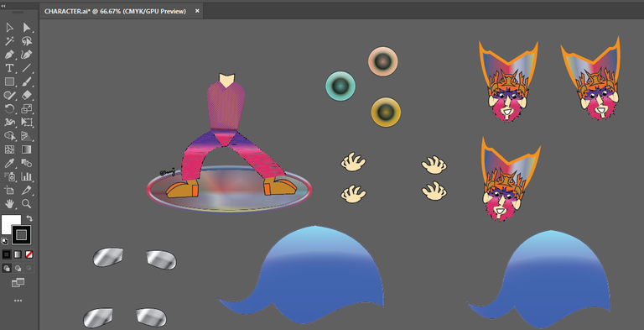Image resolution: width=644 pixels, height=330 pixels.
Task: Open the Edit Toolbar three dots
Action: (18, 301)
